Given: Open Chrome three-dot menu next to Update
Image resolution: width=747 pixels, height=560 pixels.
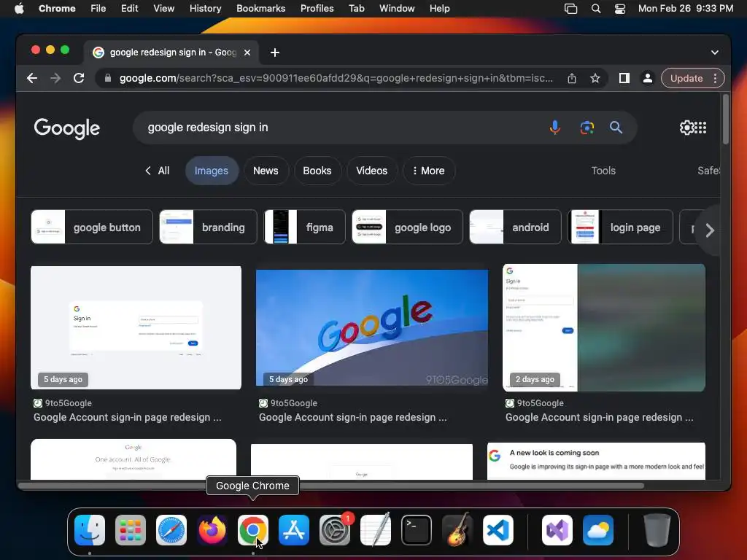Looking at the screenshot, I should tap(715, 78).
